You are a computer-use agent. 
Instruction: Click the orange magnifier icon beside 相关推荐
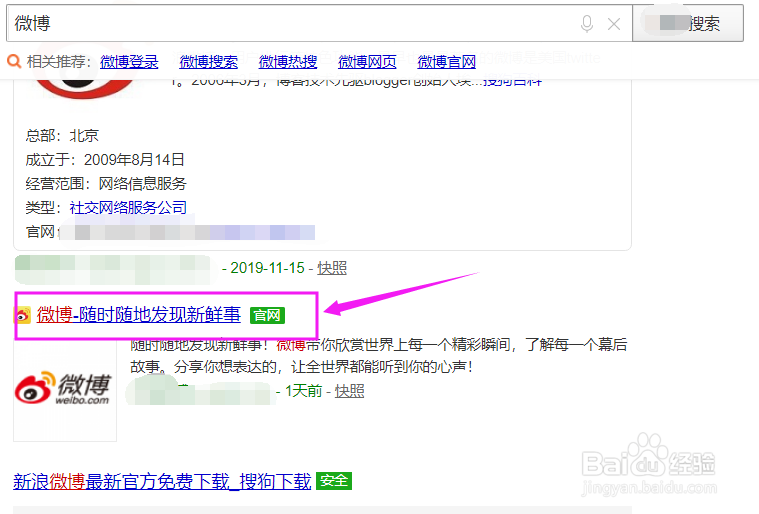coord(14,61)
